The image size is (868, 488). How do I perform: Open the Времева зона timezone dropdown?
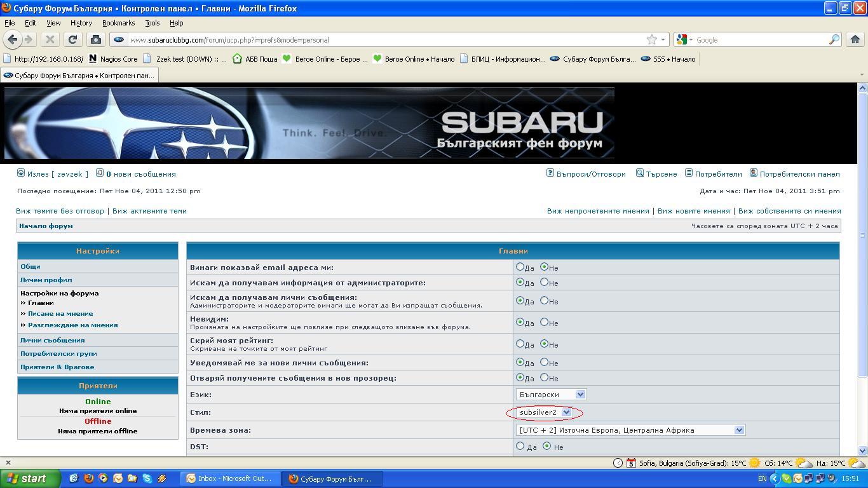click(x=630, y=430)
